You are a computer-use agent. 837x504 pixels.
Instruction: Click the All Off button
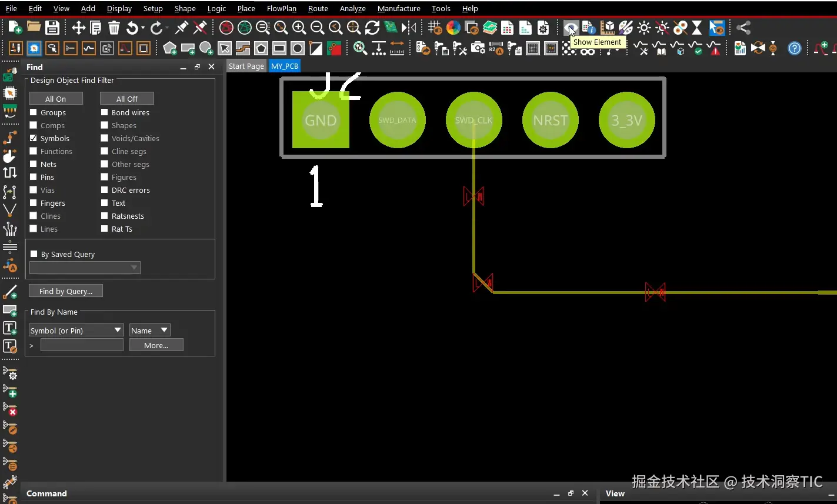[x=127, y=99]
